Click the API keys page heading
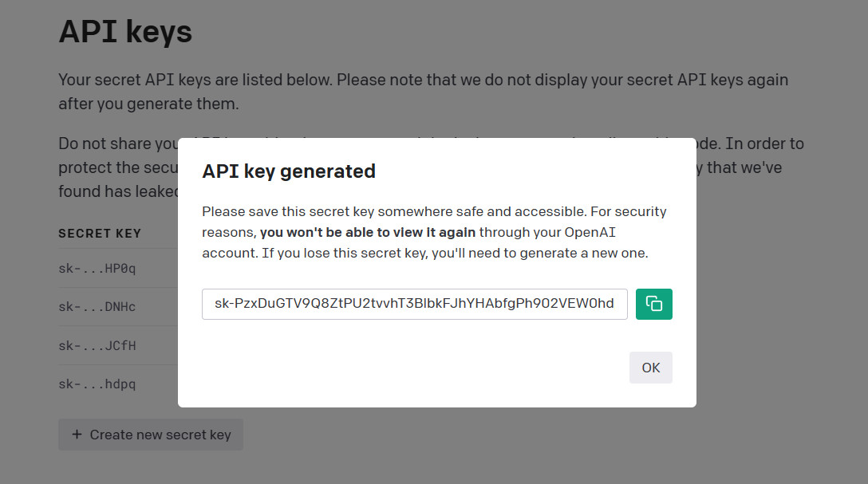 pyautogui.click(x=126, y=32)
